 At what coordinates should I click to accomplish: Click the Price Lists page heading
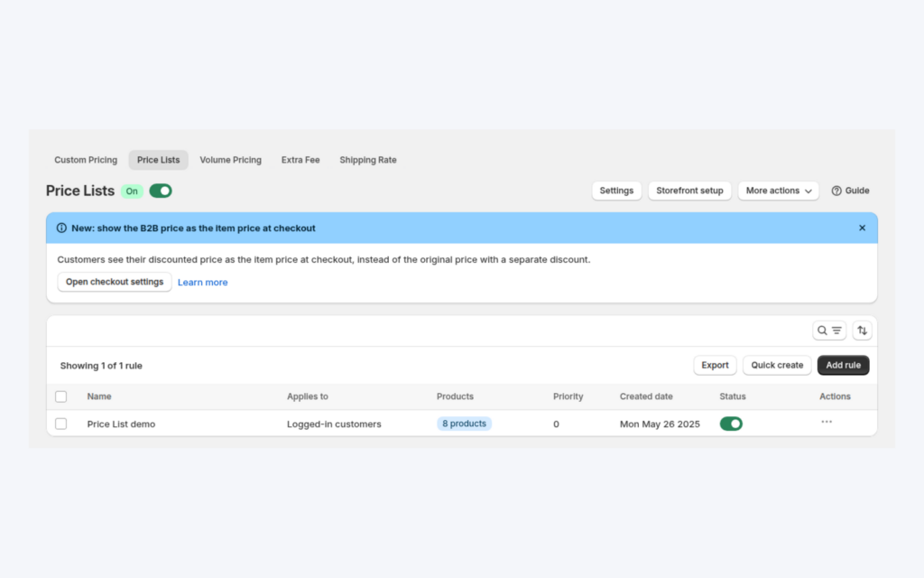[x=80, y=191]
